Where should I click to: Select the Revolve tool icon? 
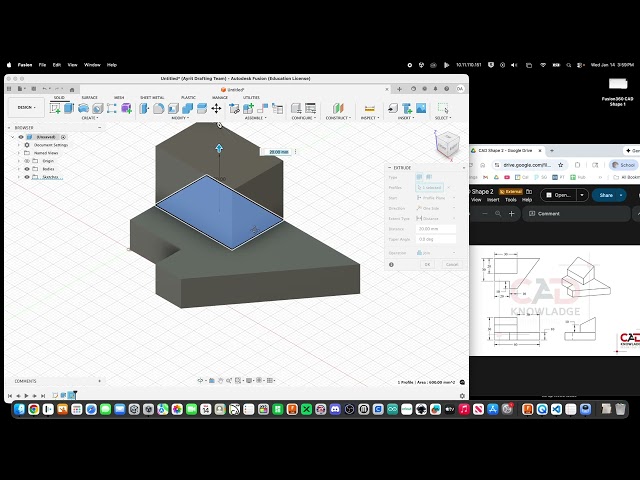point(83,108)
